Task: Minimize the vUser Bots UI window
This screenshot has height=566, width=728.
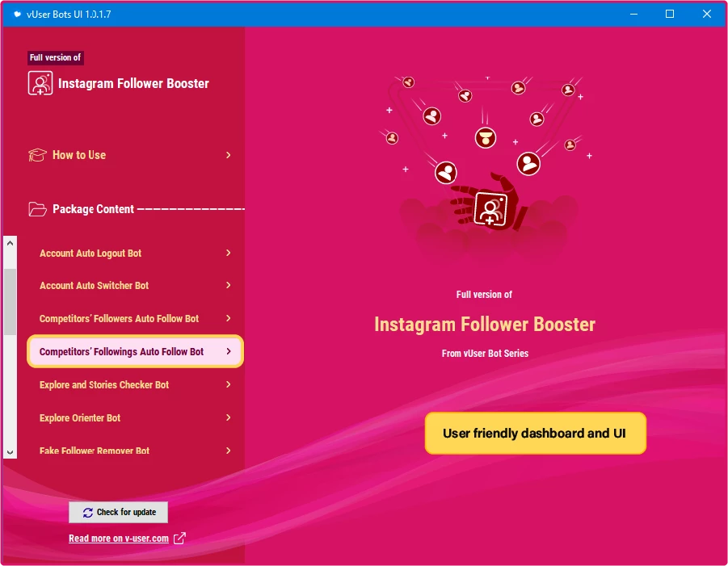Action: 633,14
